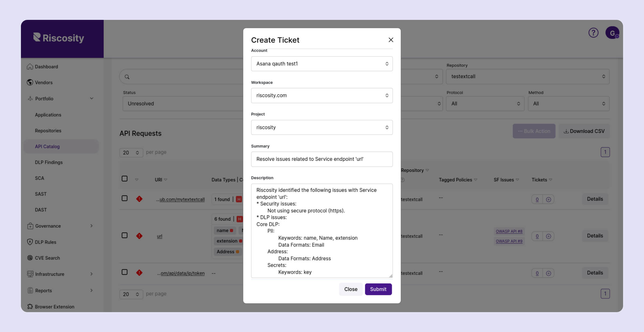Click the Riscosity logo
The image size is (644, 332).
(x=58, y=38)
